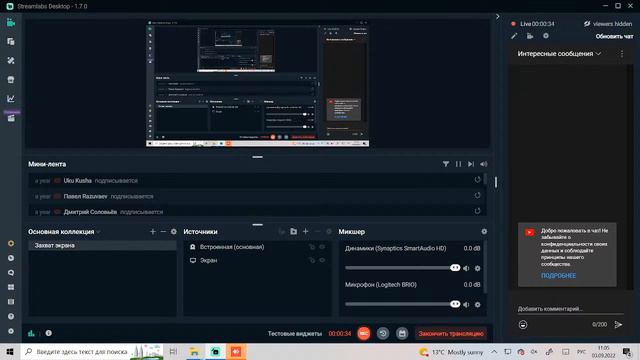This screenshot has height=360, width=640.
Task: Filter events in the mini-feed
Action: pyautogui.click(x=446, y=164)
